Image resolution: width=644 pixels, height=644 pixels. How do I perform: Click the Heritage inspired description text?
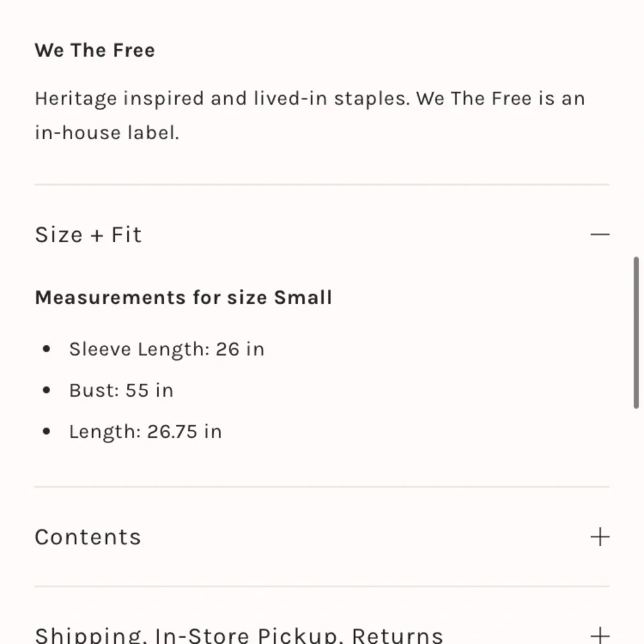tap(310, 99)
